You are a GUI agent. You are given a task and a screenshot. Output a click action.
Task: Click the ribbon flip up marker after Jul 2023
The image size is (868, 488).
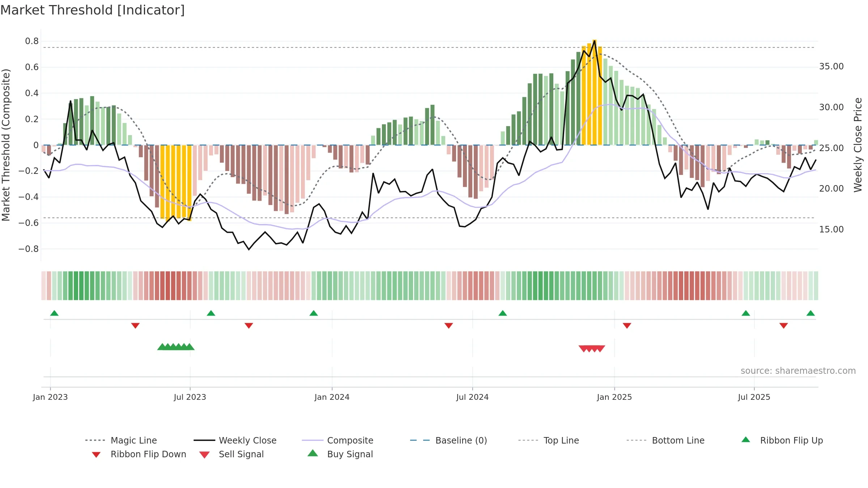point(211,313)
